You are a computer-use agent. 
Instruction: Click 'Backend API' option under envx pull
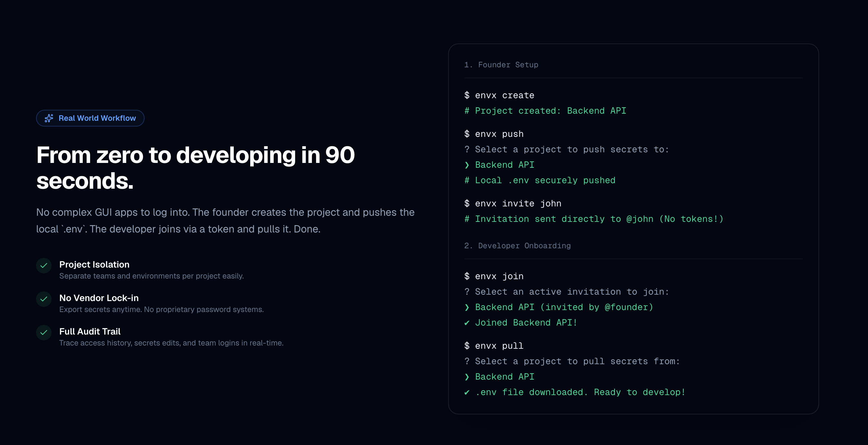(499, 377)
